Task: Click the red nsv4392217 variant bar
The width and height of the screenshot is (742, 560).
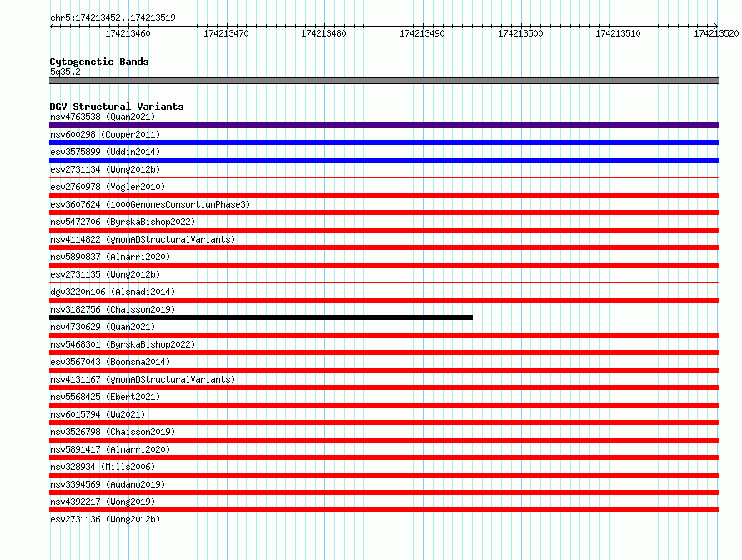Action: pos(384,510)
